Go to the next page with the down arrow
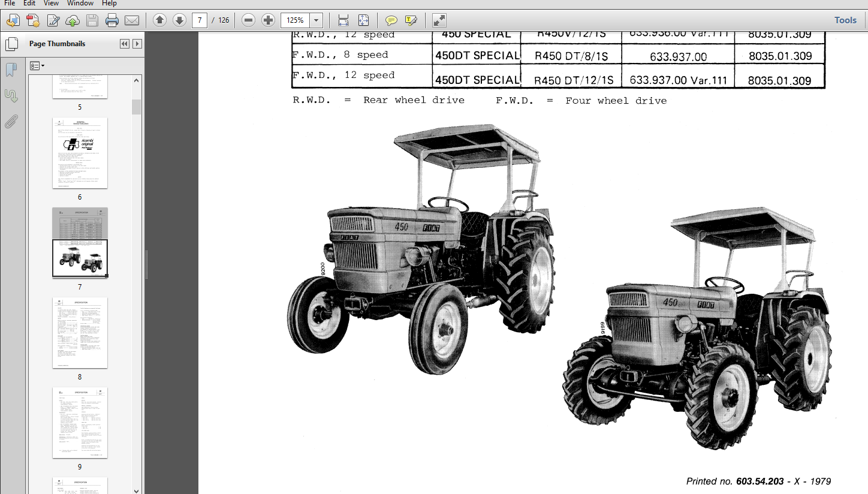The height and width of the screenshot is (494, 868). [x=179, y=20]
